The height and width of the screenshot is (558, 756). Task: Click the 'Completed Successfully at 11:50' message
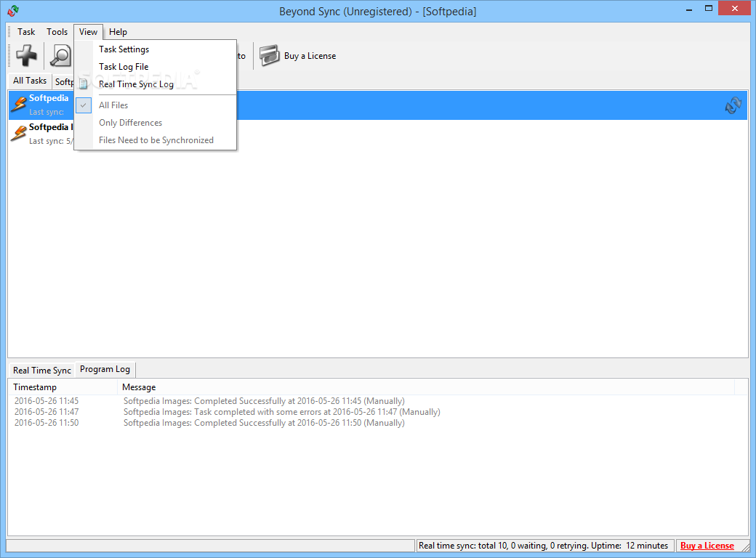coord(264,423)
